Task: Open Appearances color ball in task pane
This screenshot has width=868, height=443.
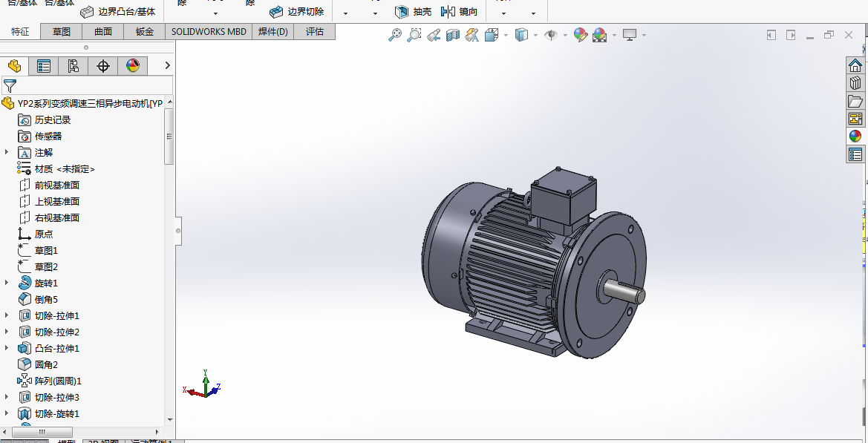Action: (x=855, y=136)
